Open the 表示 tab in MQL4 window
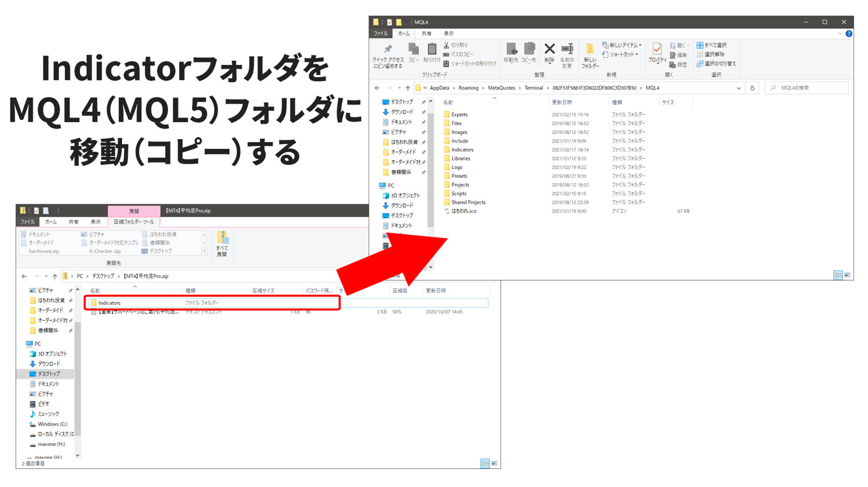 pyautogui.click(x=448, y=34)
